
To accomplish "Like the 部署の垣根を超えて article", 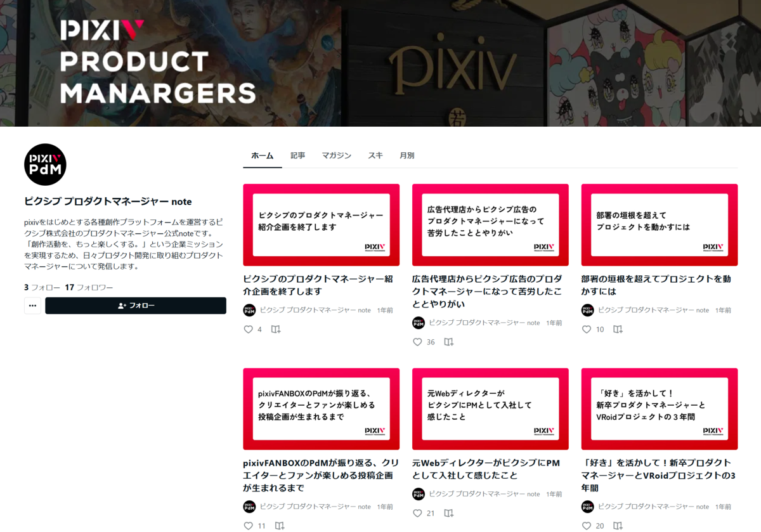I will [x=587, y=329].
